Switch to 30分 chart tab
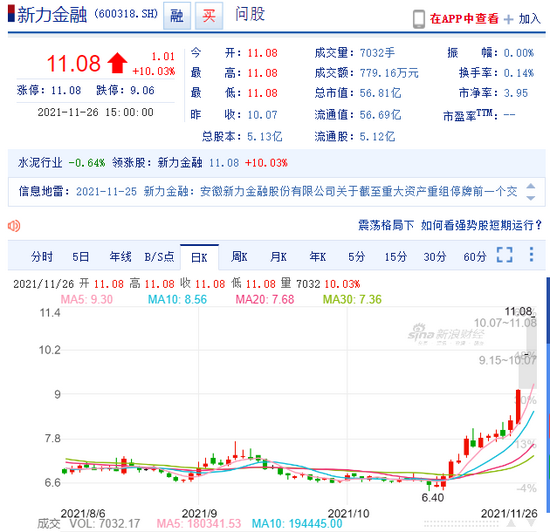The image size is (550, 532). pos(435,257)
